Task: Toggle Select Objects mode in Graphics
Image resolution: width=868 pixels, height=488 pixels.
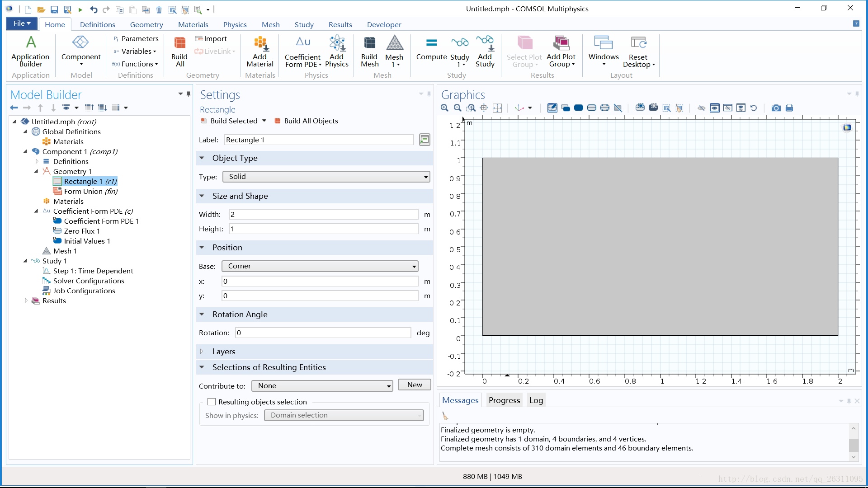Action: [565, 108]
